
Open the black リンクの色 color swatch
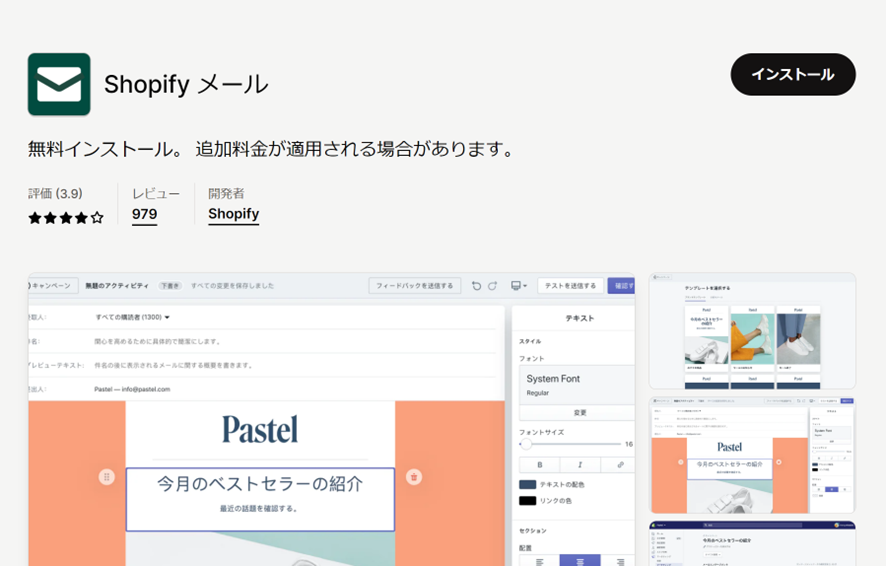coord(528,500)
